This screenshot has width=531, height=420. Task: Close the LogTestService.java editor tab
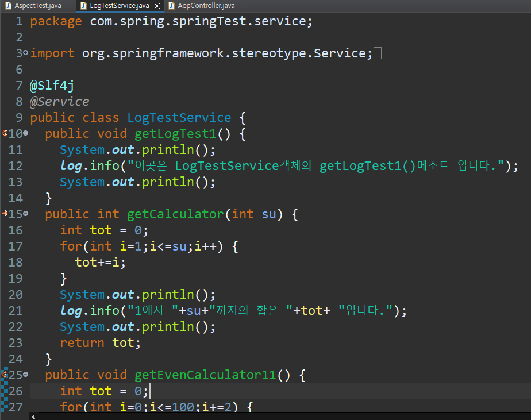coord(157,6)
